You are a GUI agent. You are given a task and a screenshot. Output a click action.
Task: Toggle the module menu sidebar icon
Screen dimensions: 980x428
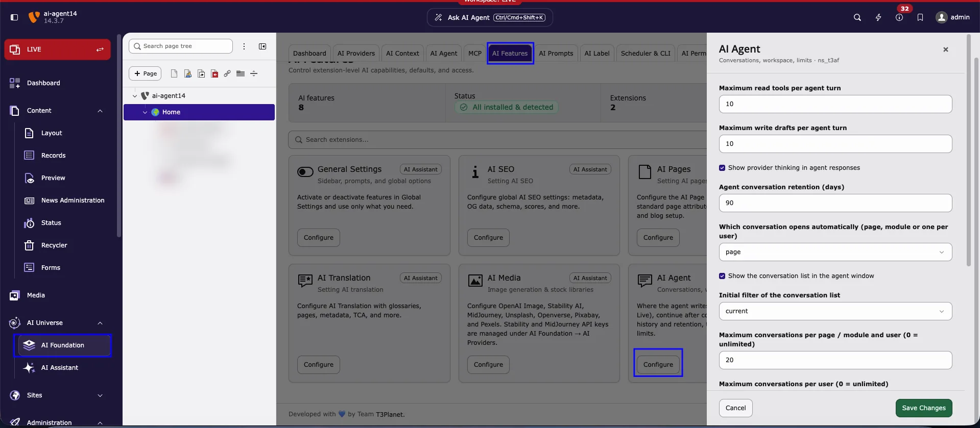pos(14,17)
